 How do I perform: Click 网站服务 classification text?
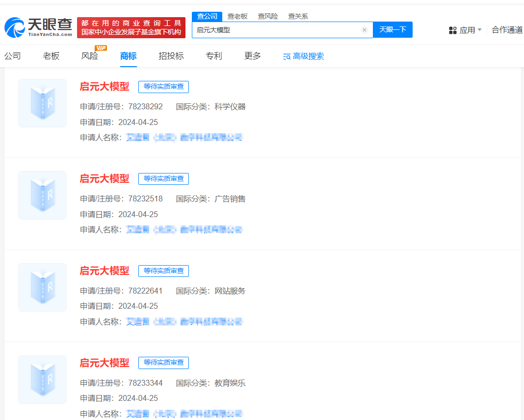point(230,291)
